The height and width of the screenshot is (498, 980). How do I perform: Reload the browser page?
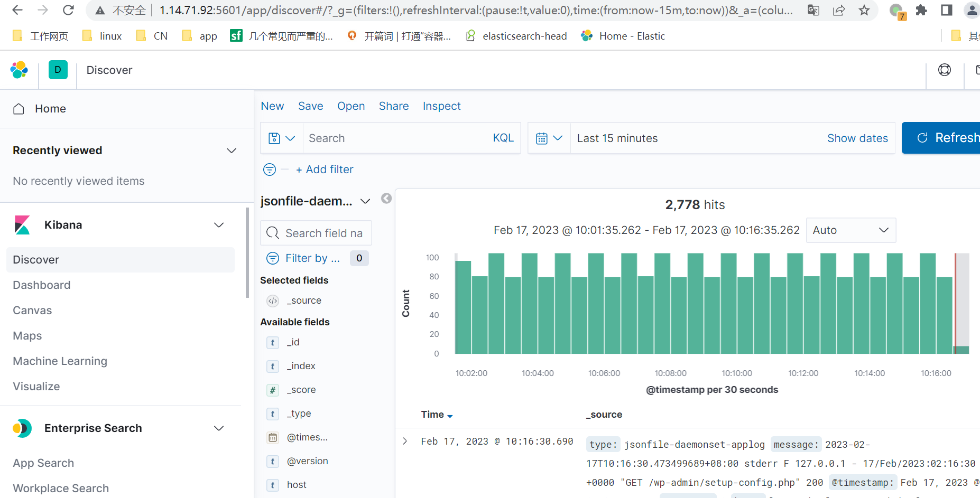pyautogui.click(x=68, y=10)
